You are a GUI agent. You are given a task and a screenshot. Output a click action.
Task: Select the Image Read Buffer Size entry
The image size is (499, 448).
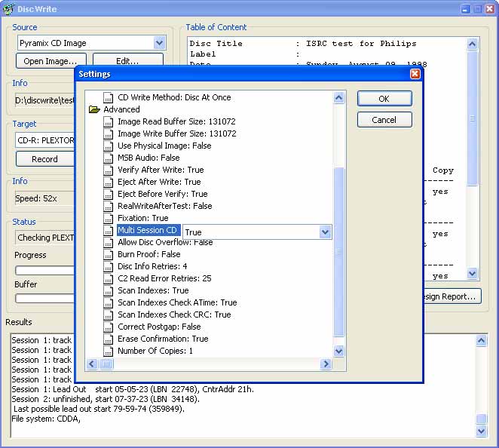(176, 121)
